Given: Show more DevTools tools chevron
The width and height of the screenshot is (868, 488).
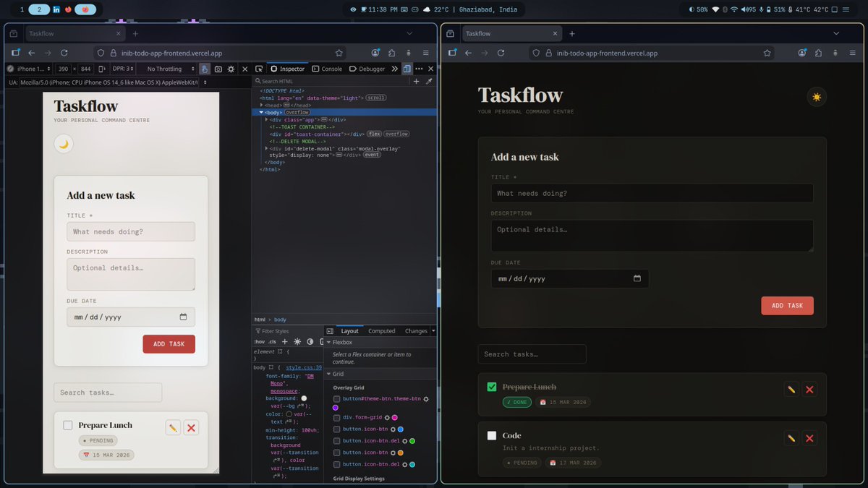Looking at the screenshot, I should tap(395, 69).
